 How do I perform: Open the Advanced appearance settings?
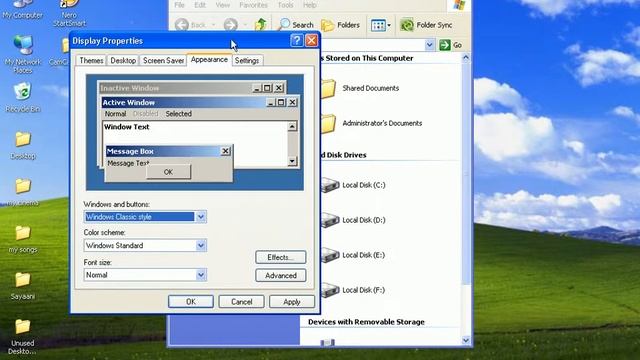(280, 276)
